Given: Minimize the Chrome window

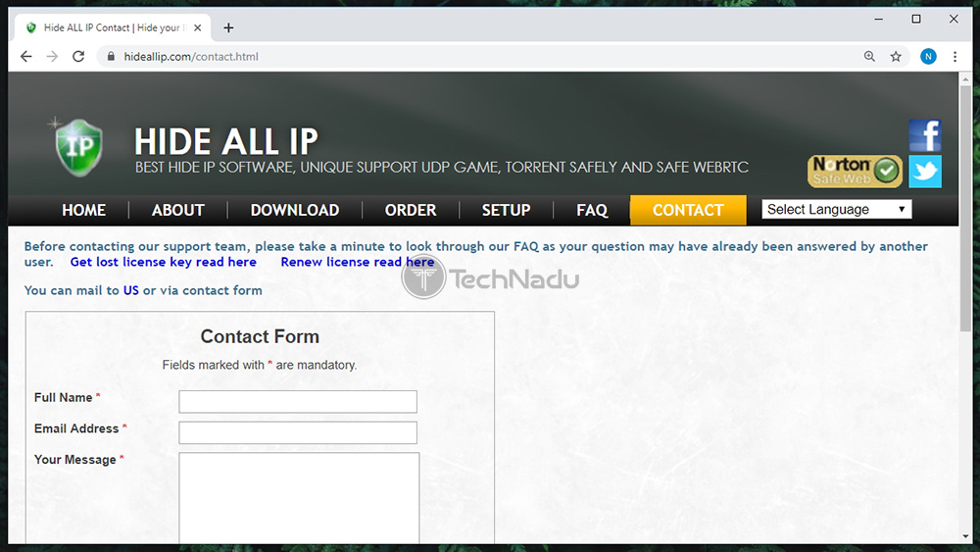Looking at the screenshot, I should (879, 19).
